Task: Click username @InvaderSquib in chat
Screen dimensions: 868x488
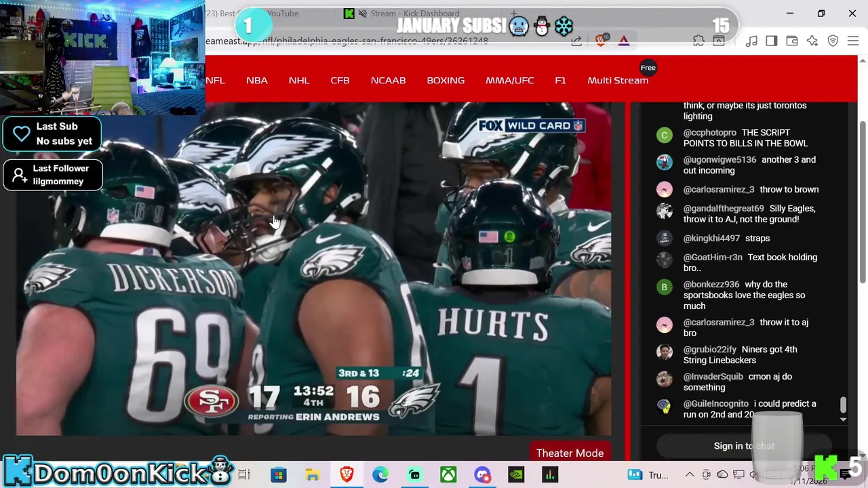Action: tap(713, 376)
